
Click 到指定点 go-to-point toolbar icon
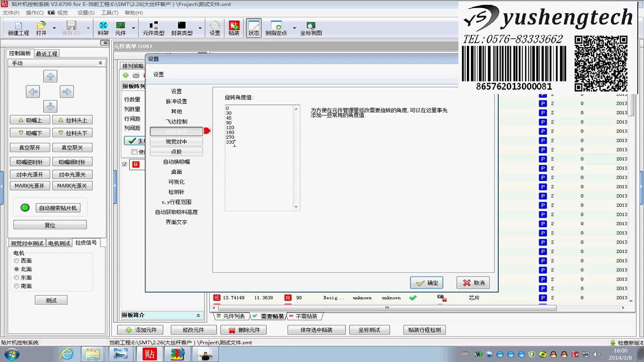276,29
